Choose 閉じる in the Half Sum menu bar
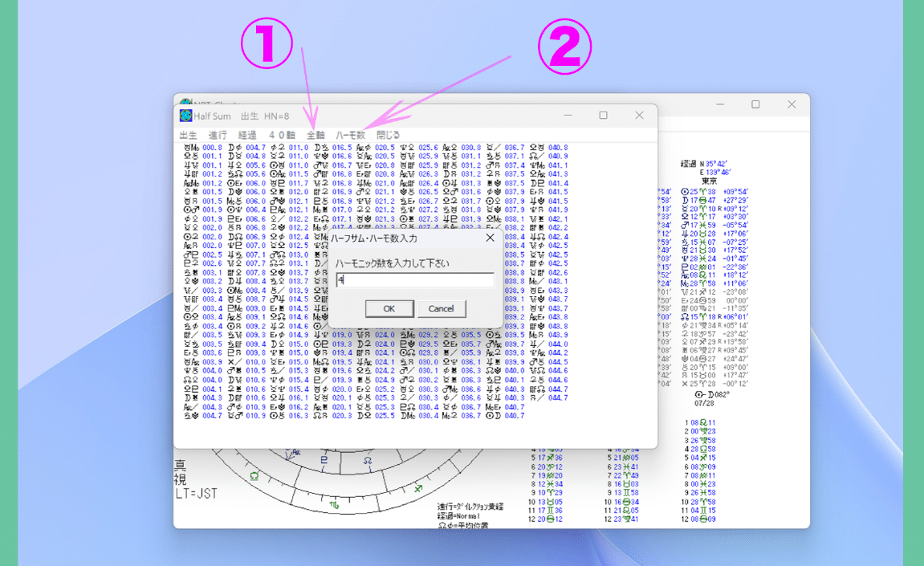The height and width of the screenshot is (566, 924). tap(389, 135)
